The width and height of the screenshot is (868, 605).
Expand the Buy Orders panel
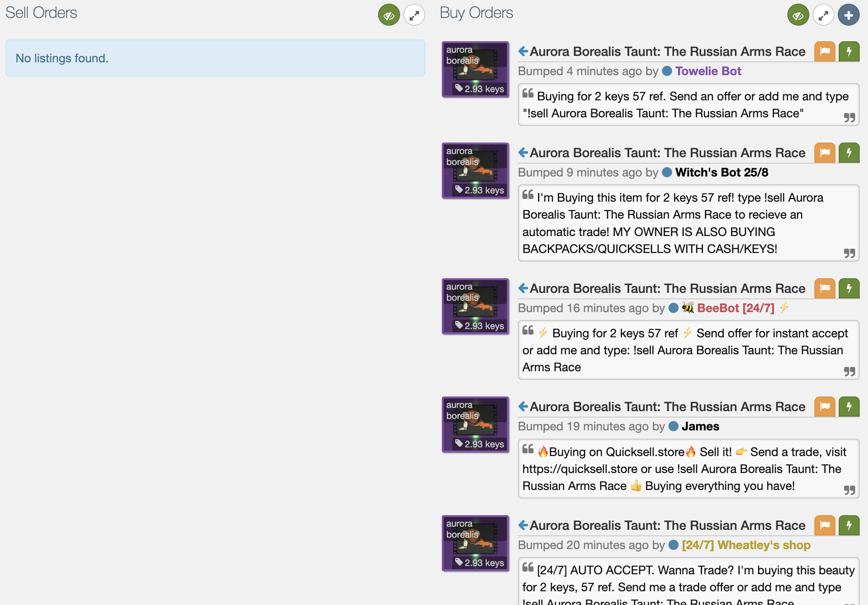click(x=824, y=15)
